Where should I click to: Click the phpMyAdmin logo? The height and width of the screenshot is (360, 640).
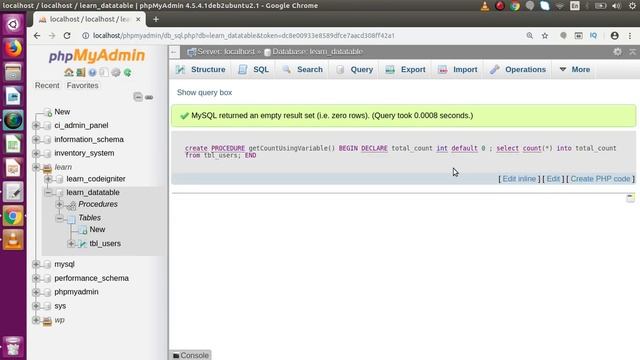[97, 56]
